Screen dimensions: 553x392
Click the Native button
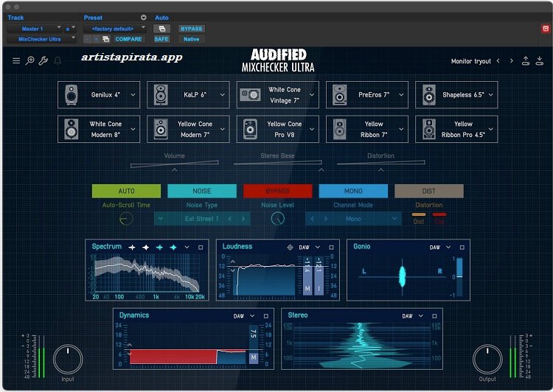(x=192, y=39)
